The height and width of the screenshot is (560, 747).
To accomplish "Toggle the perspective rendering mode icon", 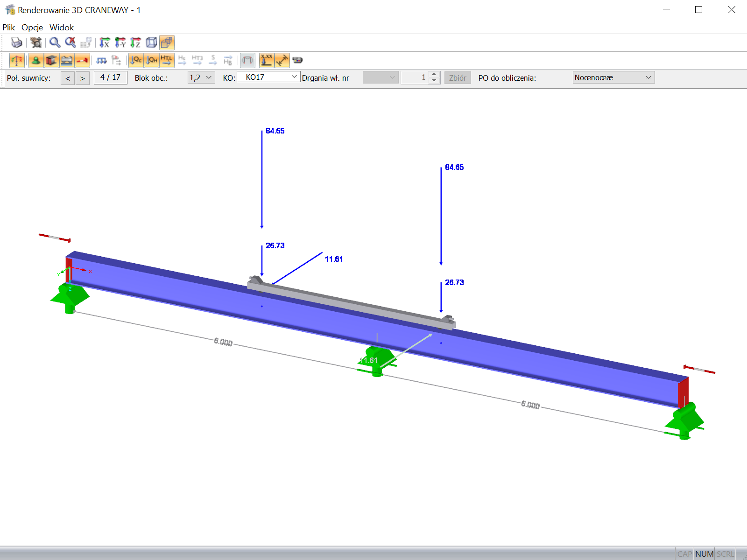I will 167,42.
